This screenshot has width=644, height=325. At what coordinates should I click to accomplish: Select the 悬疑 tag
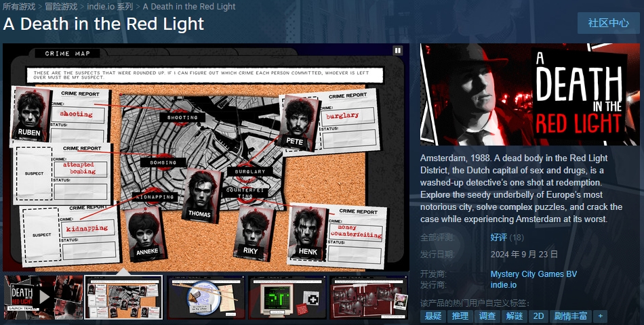click(433, 316)
